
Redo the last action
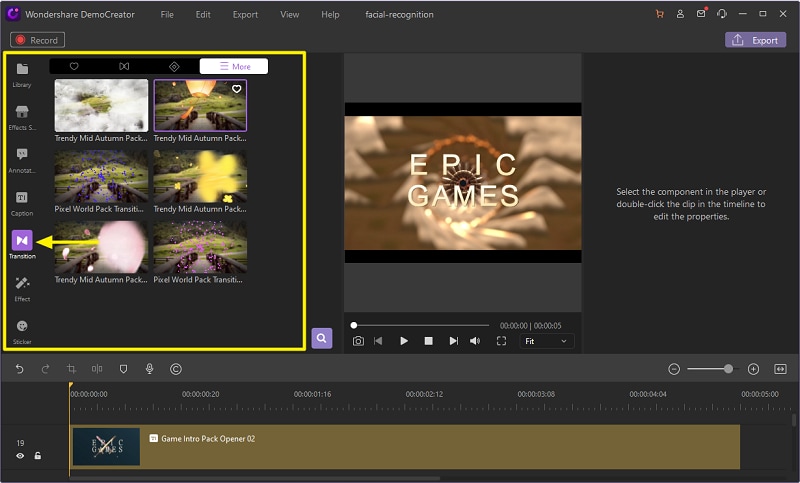(45, 369)
